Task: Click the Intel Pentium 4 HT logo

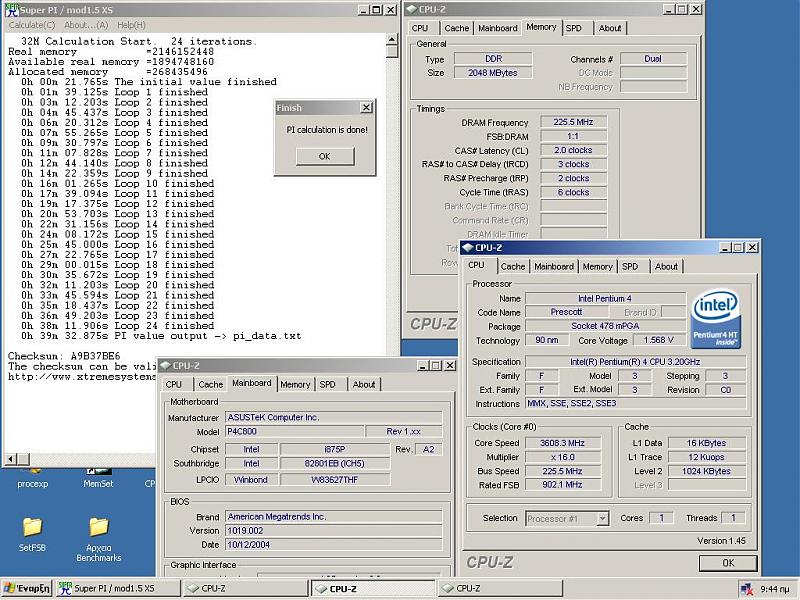Action: tap(715, 319)
